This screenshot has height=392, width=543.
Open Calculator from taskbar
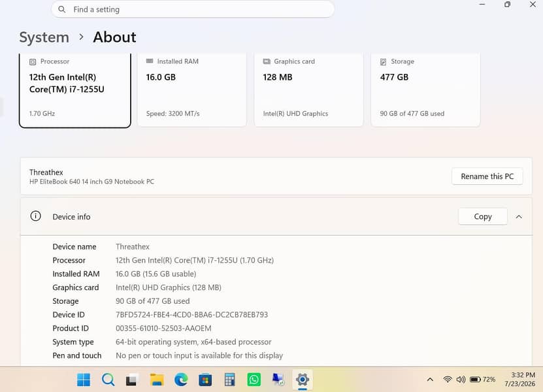[229, 380]
